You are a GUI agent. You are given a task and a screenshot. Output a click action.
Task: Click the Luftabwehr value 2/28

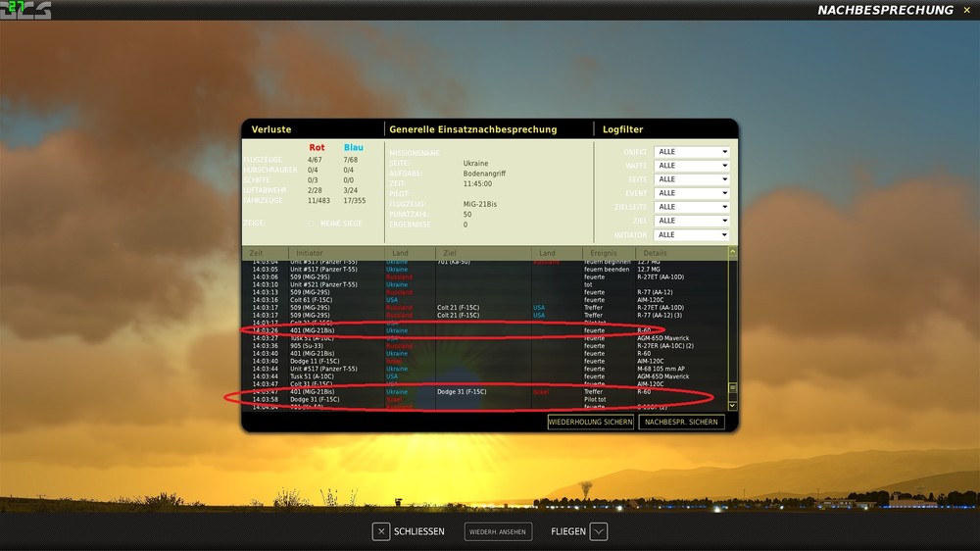[x=315, y=190]
